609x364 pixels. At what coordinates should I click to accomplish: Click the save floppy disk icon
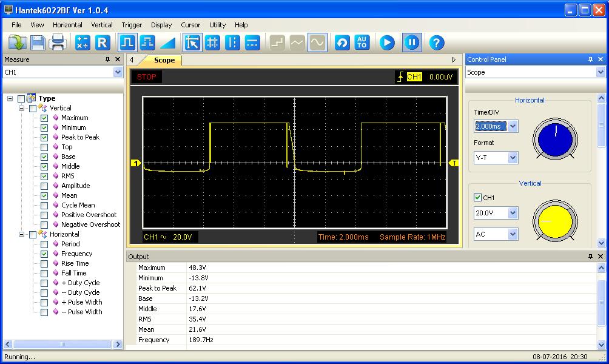[38, 42]
